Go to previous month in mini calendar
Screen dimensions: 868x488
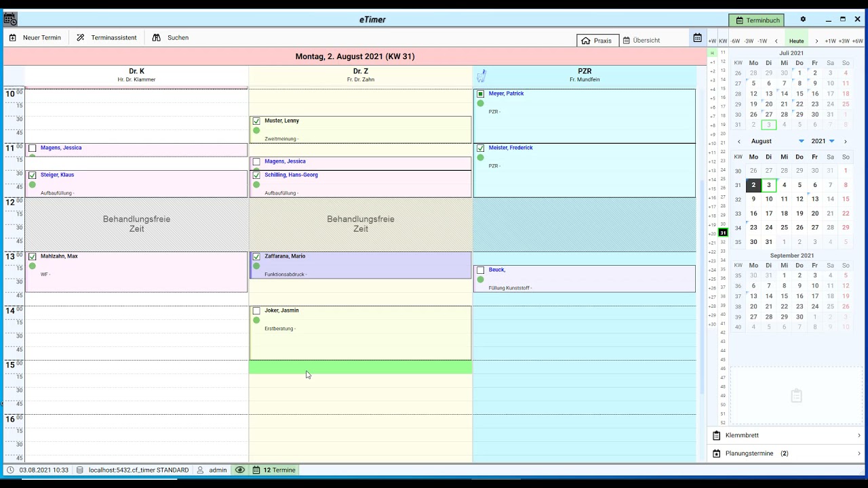[x=739, y=142]
